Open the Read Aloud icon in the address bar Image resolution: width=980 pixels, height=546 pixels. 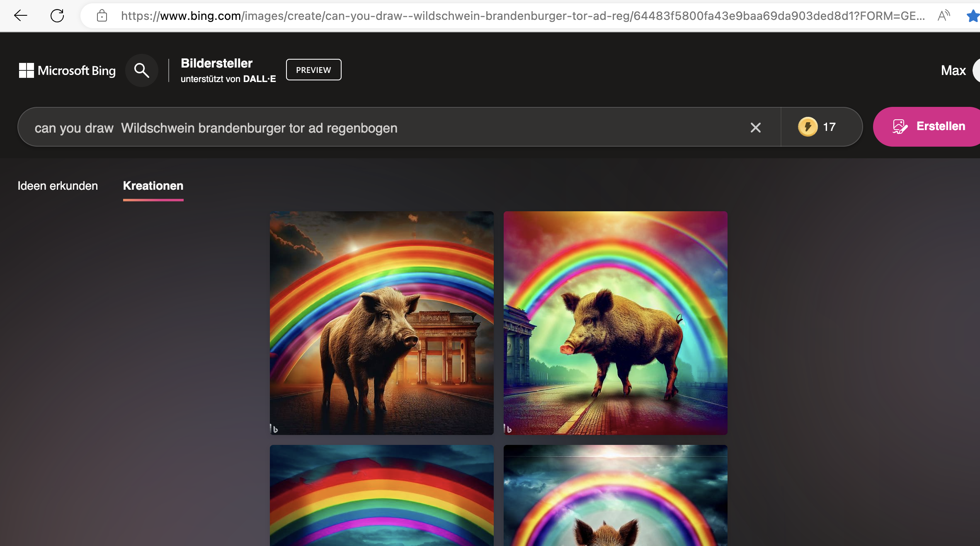[944, 16]
